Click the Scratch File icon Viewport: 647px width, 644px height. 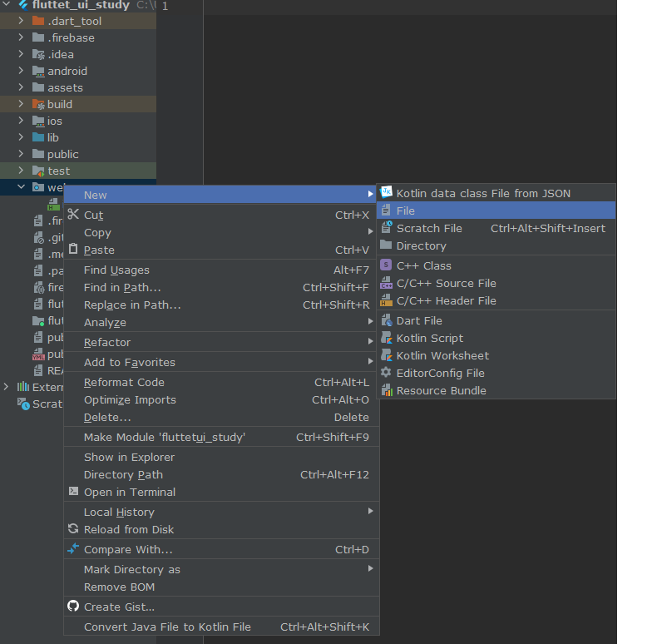[x=386, y=227]
